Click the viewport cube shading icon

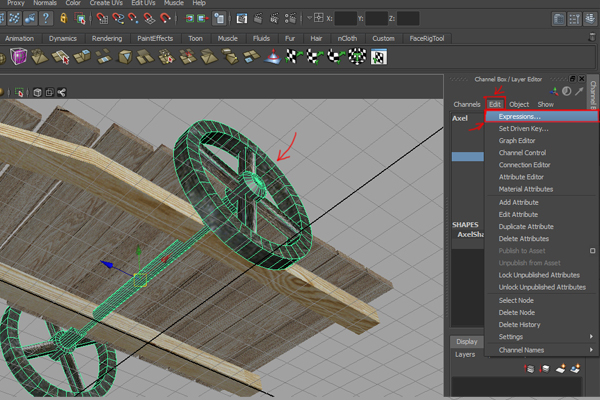click(x=37, y=92)
